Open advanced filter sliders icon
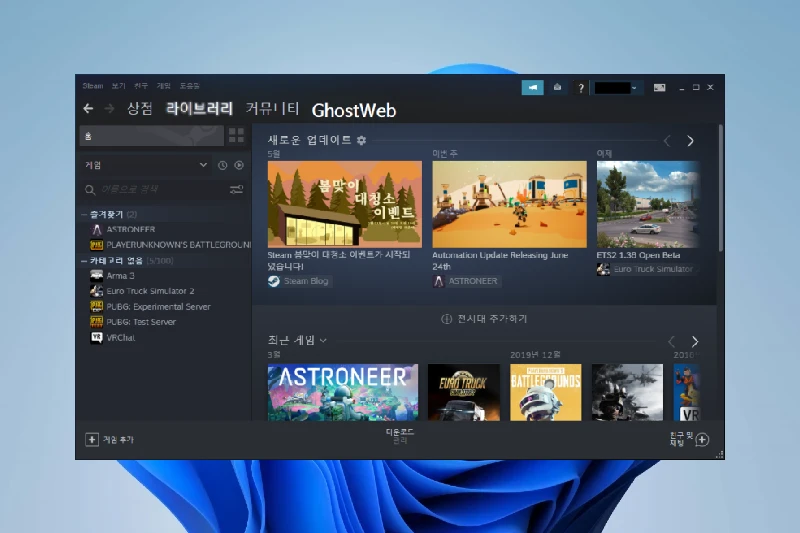This screenshot has height=533, width=800. pos(236,189)
